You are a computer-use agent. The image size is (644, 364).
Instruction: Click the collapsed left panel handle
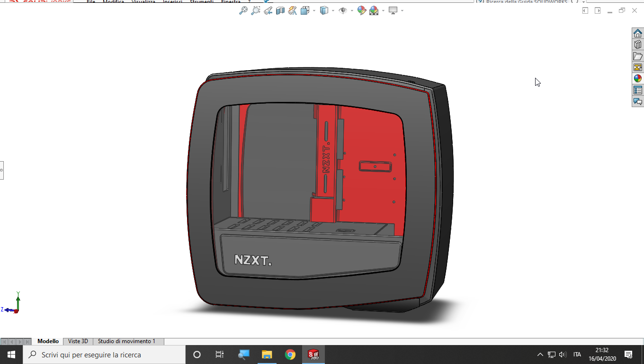(x=1, y=170)
